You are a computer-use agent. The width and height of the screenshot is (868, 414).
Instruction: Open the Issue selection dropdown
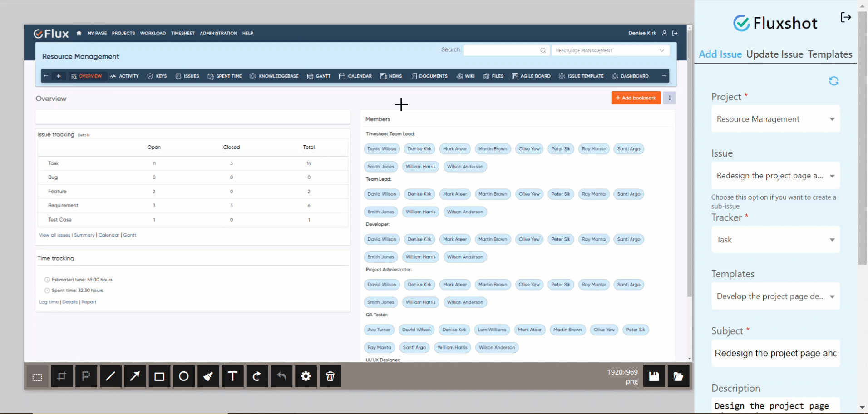tap(775, 176)
